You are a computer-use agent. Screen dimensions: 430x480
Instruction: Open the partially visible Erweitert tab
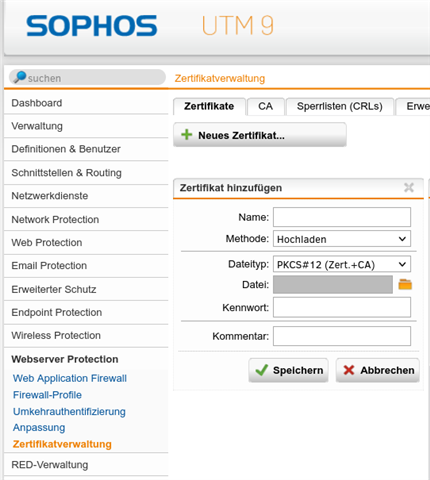413,106
